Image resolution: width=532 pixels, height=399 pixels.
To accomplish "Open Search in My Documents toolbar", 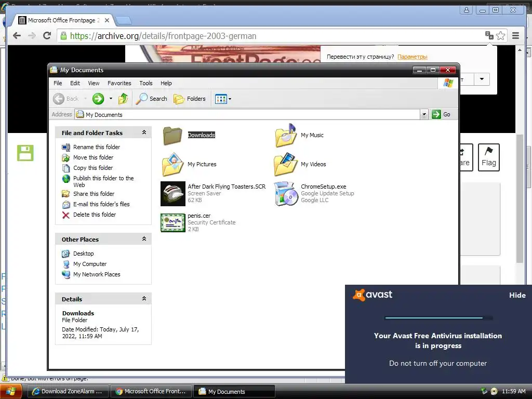I will coord(152,99).
